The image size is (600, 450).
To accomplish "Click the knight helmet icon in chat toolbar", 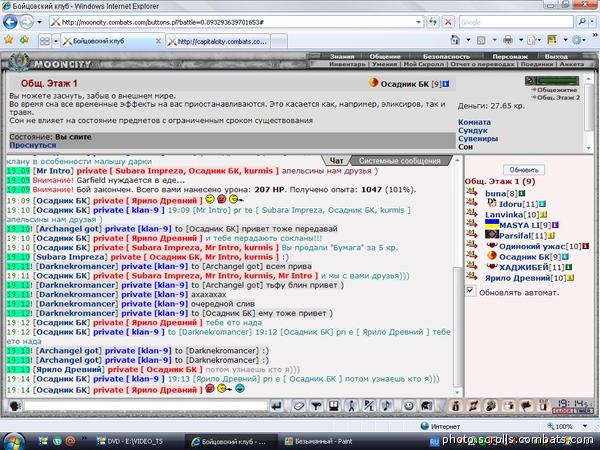I will (426, 406).
